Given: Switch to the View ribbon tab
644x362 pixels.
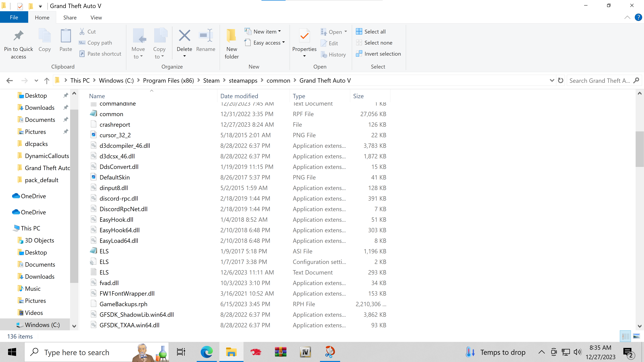Looking at the screenshot, I should (x=96, y=17).
